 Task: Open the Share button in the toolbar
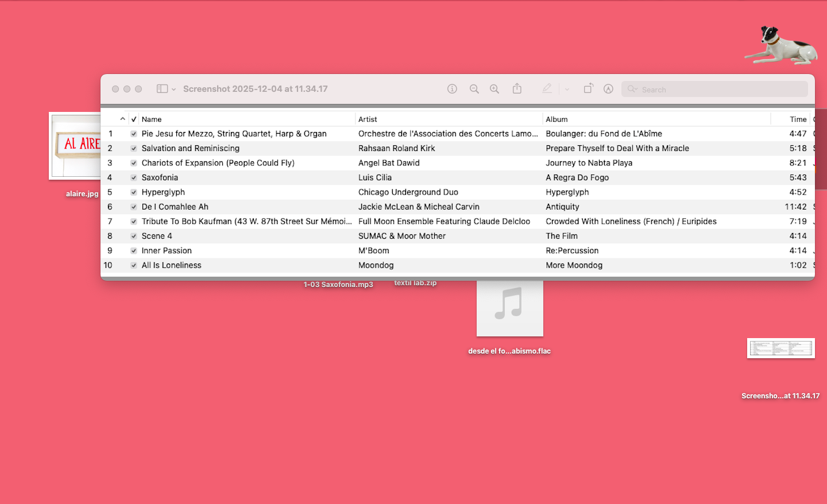tap(517, 88)
